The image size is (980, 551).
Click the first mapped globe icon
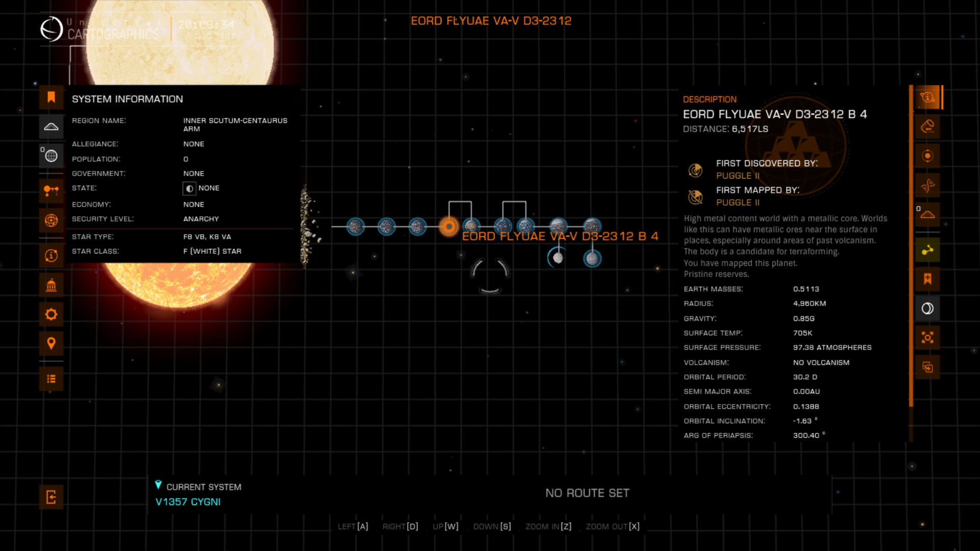click(695, 196)
